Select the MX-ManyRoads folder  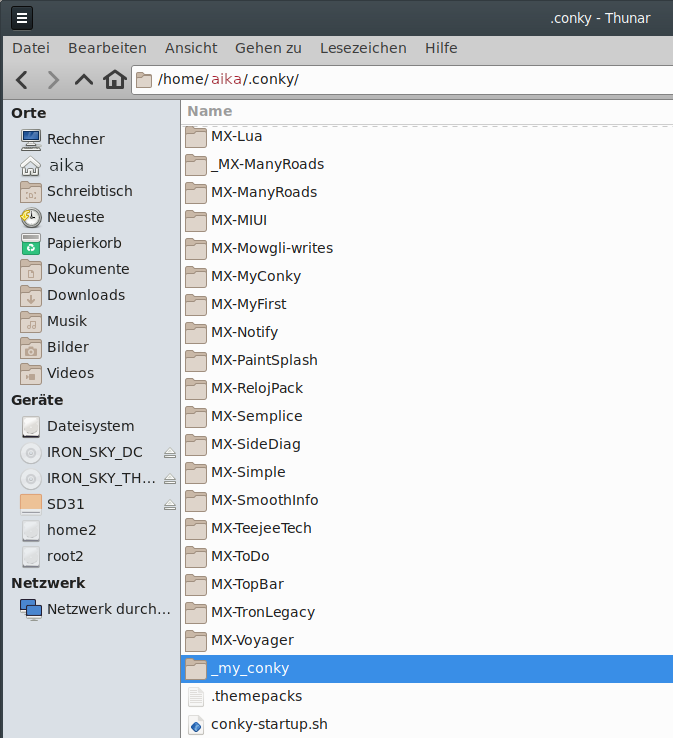pyautogui.click(x=427, y=193)
